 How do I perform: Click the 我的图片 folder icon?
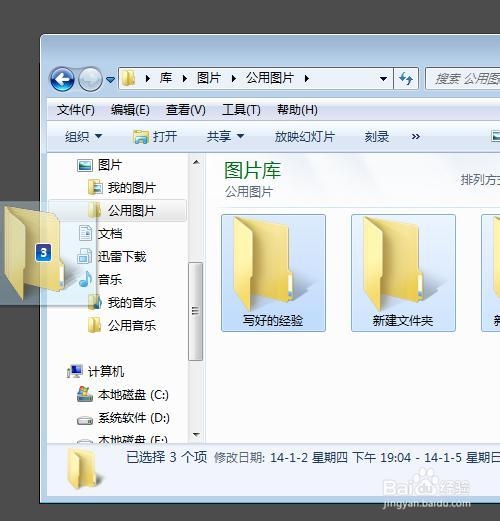click(x=95, y=188)
